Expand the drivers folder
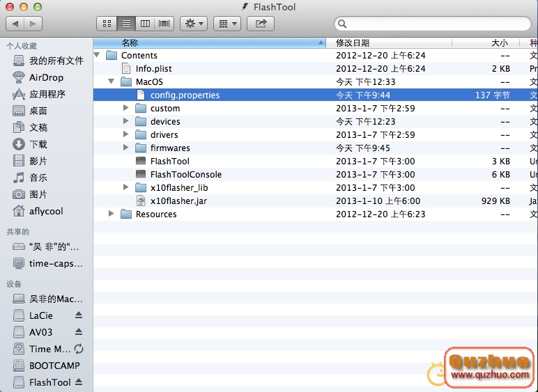This screenshot has width=538, height=392. (126, 134)
